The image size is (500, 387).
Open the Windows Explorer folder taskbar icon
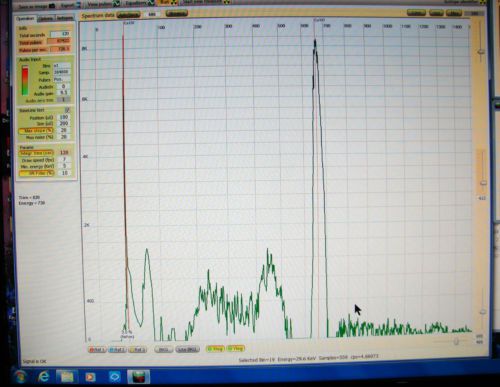pos(66,377)
